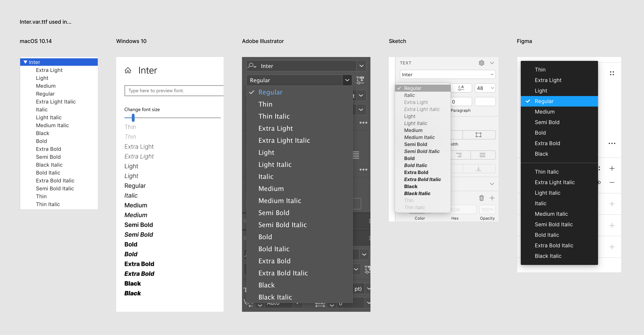Click the Sketch text settings gear icon
644x335 pixels.
tap(481, 63)
